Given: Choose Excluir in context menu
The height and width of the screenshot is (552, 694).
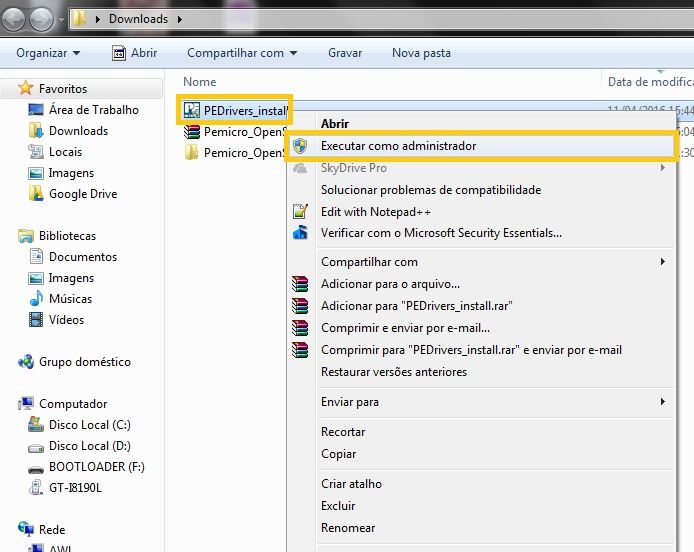Looking at the screenshot, I should pyautogui.click(x=338, y=506).
